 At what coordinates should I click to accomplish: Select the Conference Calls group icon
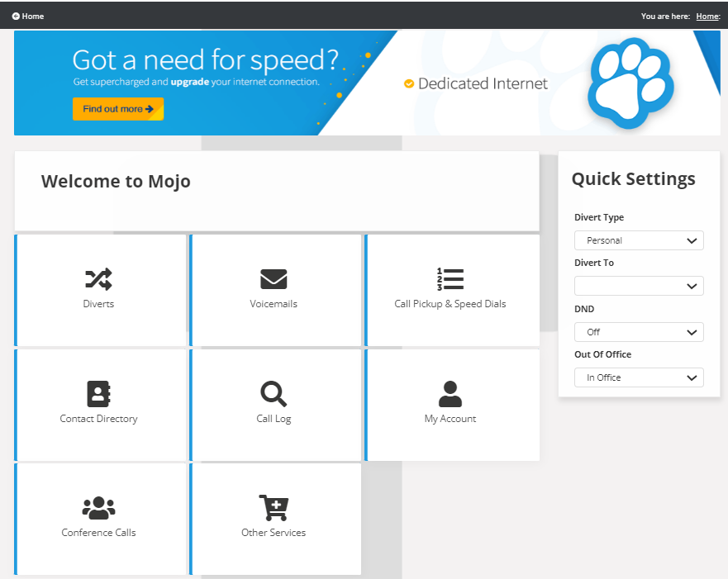click(x=98, y=507)
